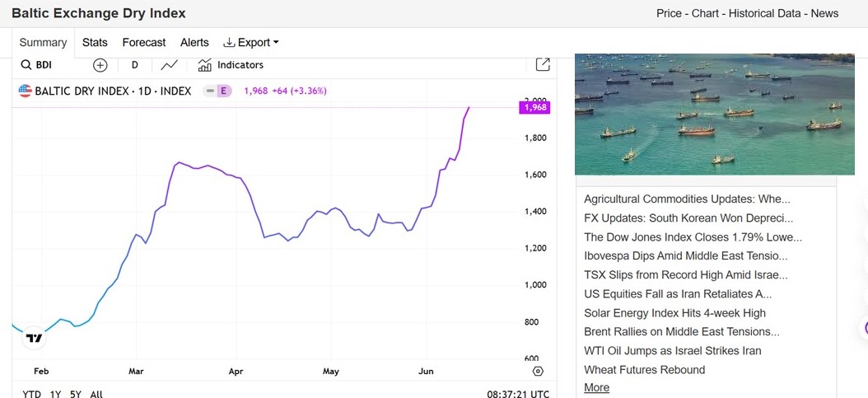This screenshot has height=398, width=868.
Task: Click the 1,400 price axis label
Action: (x=536, y=212)
